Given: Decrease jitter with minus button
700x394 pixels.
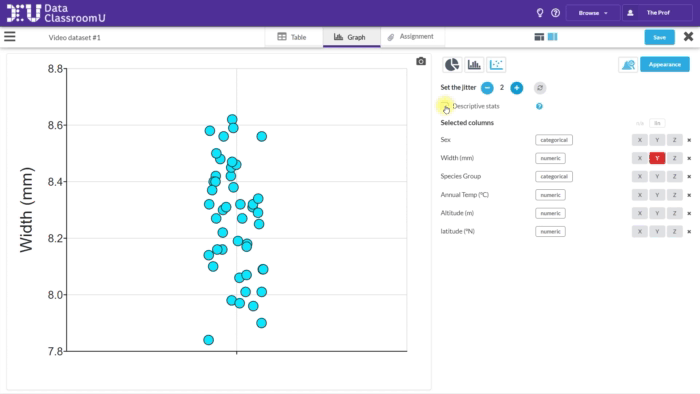Looking at the screenshot, I should pyautogui.click(x=487, y=88).
